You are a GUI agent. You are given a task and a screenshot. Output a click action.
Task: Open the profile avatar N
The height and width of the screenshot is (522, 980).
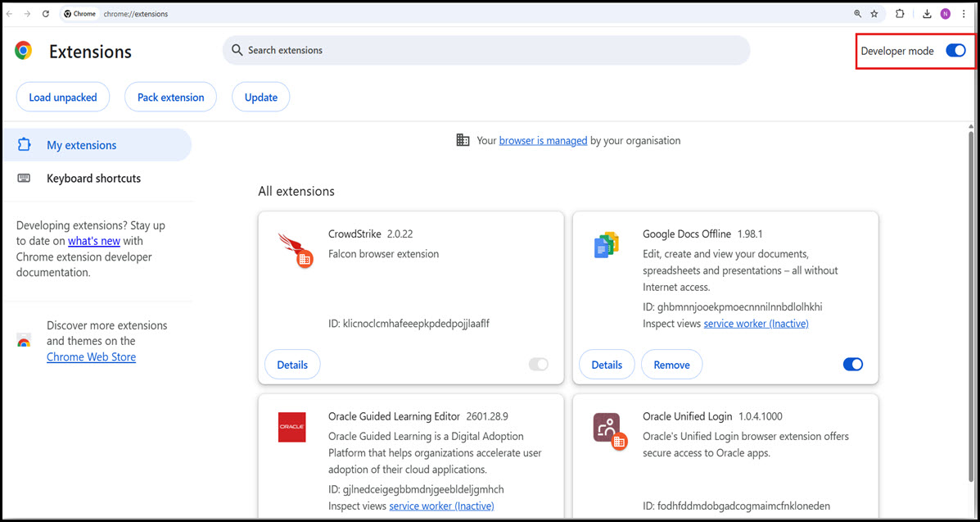[946, 14]
